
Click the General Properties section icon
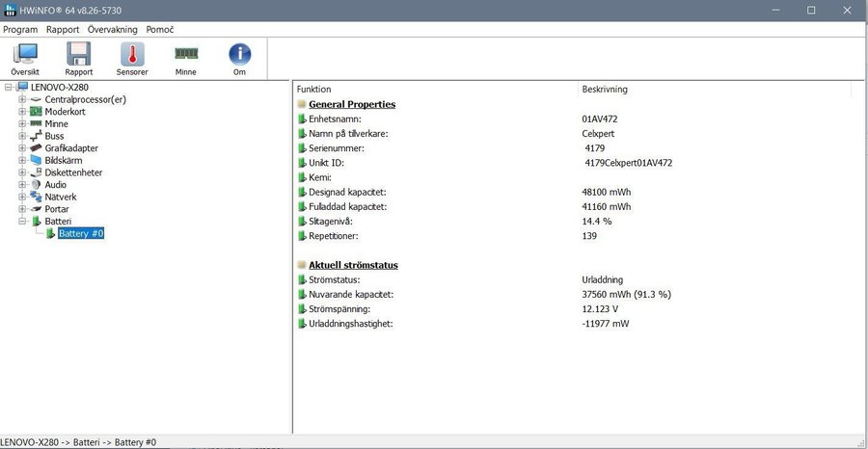point(302,104)
